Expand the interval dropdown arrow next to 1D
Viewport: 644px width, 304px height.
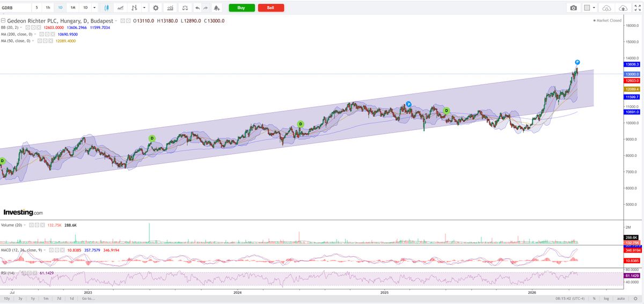point(95,8)
